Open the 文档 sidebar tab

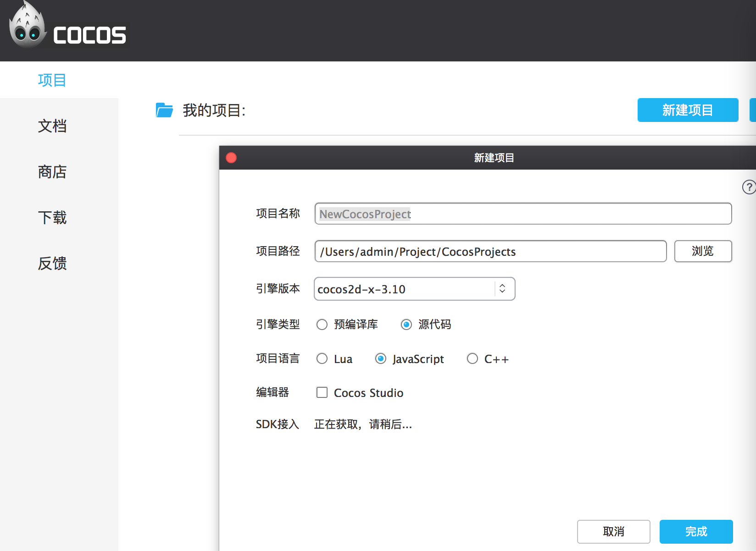tap(52, 126)
